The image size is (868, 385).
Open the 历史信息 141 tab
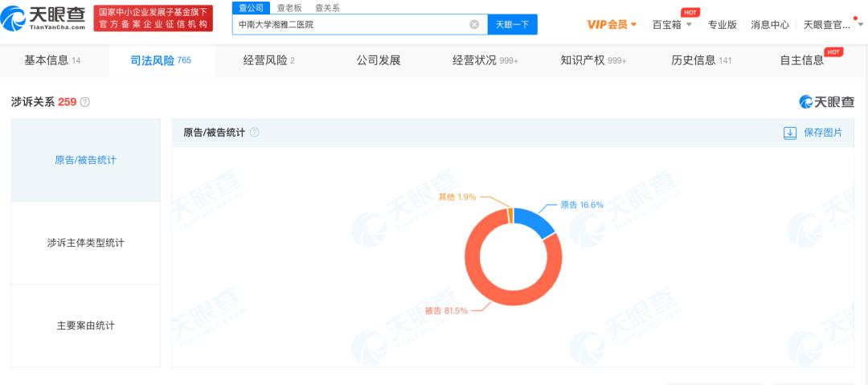(702, 60)
